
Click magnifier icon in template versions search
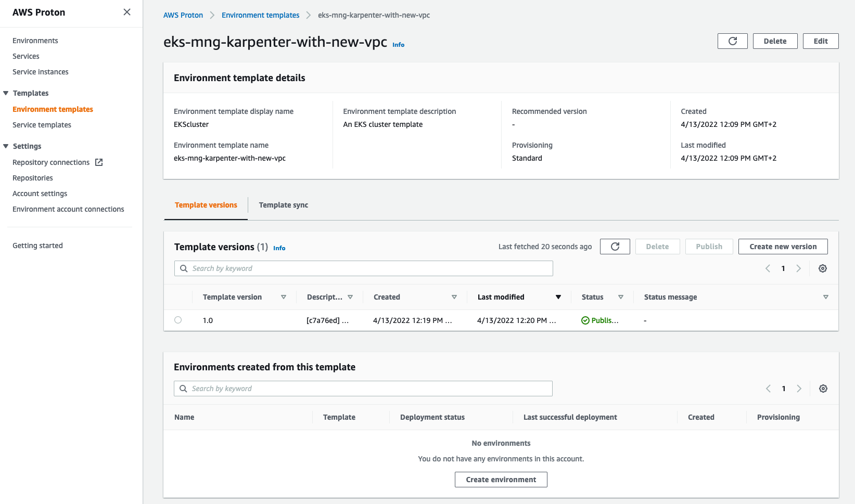tap(184, 268)
